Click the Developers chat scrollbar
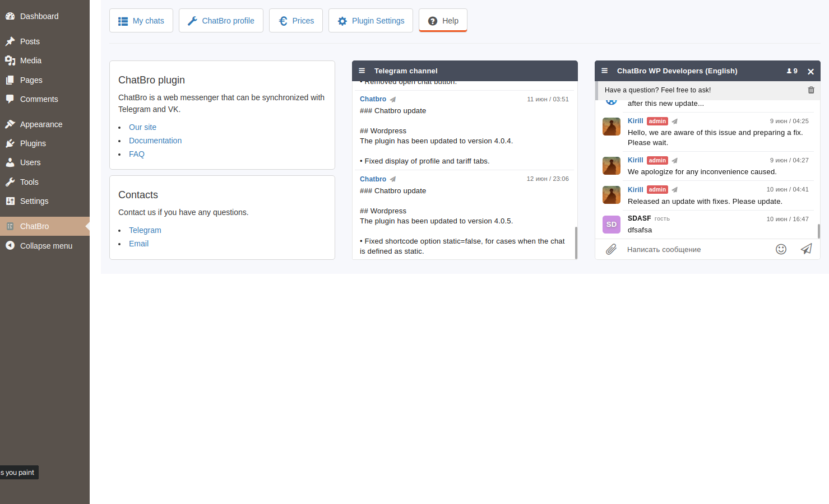The image size is (829, 504). point(819,231)
